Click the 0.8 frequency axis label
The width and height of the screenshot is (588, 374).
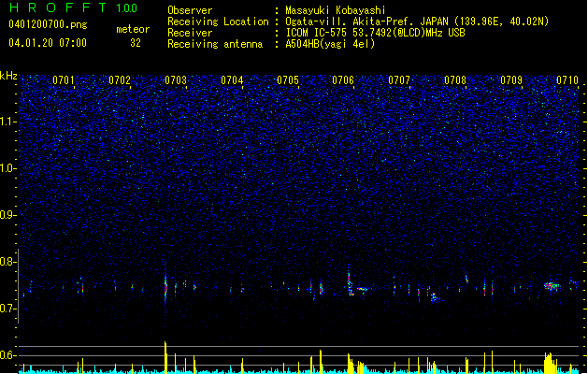(x=8, y=262)
